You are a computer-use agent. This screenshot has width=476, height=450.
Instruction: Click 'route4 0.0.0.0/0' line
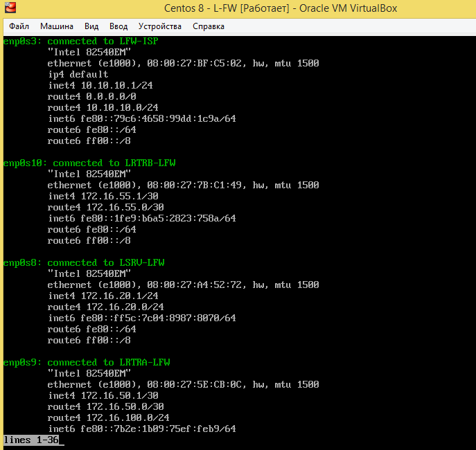(92, 97)
